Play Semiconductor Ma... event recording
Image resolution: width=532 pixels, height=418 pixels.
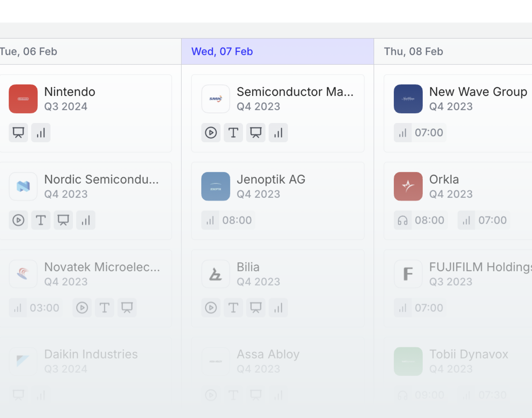[x=211, y=133]
